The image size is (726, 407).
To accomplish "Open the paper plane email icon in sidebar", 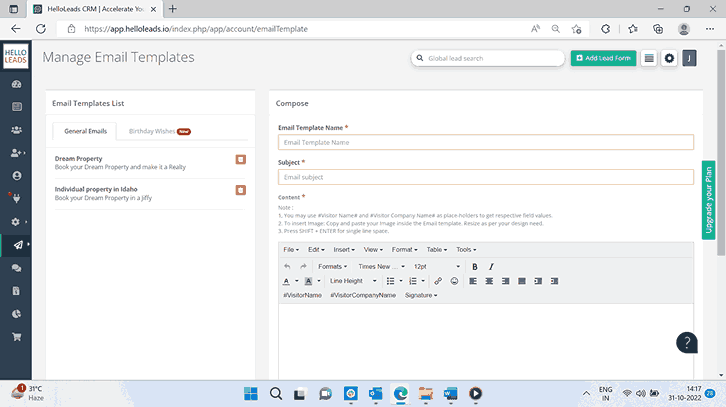I will [18, 245].
